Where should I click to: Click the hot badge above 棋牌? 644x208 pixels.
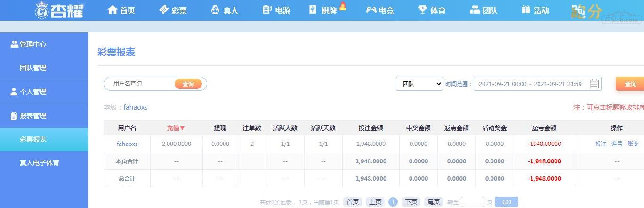point(343,6)
